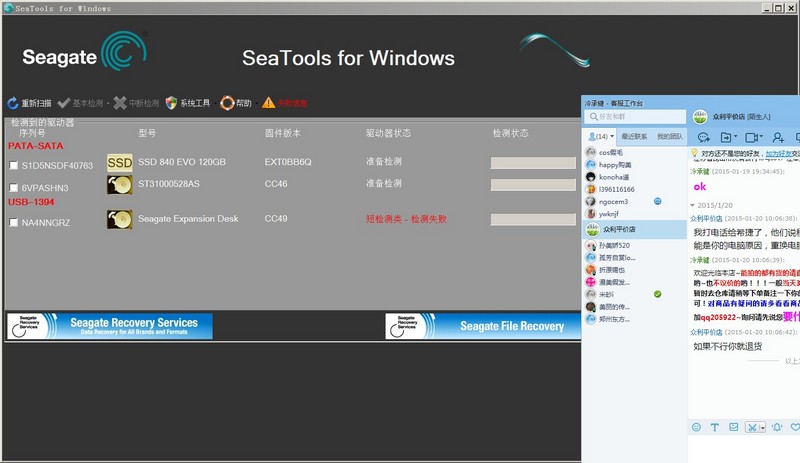Tick checkbox for USB drive NA4NNGRZ
This screenshot has height=463, width=800.
14,223
